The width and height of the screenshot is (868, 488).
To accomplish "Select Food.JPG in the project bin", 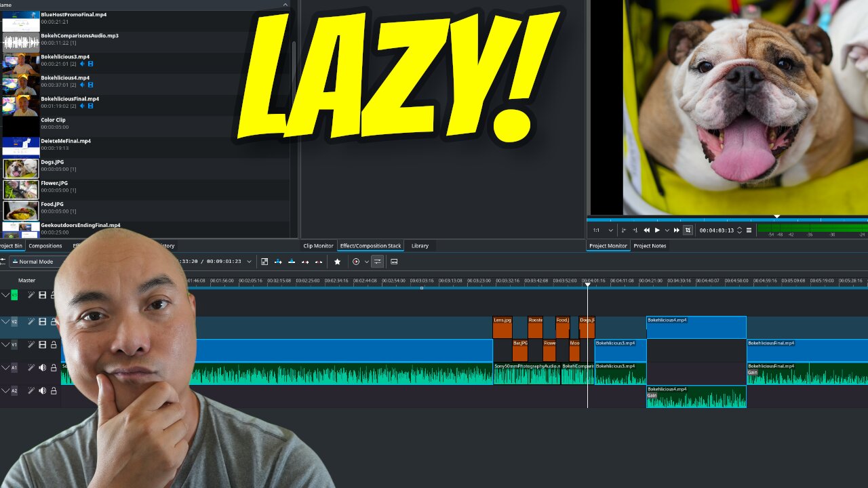I will click(145, 210).
